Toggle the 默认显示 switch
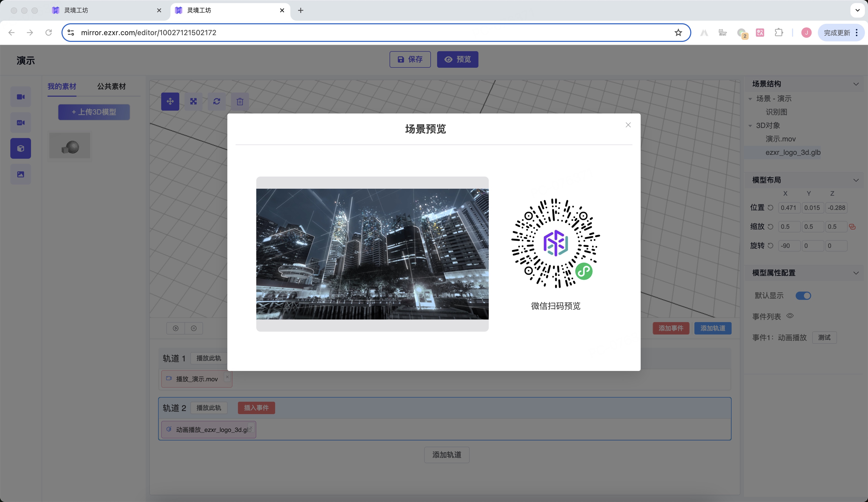This screenshot has width=868, height=502. (x=803, y=295)
